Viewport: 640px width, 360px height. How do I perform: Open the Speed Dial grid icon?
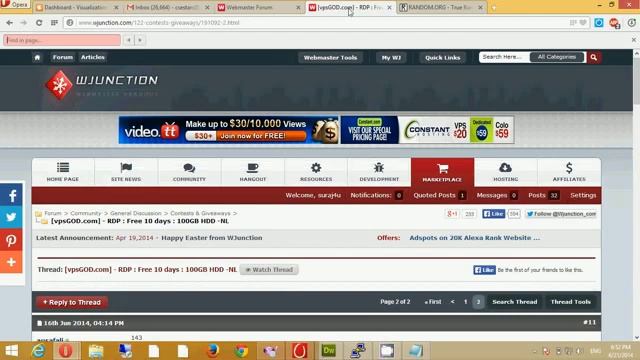(x=54, y=23)
